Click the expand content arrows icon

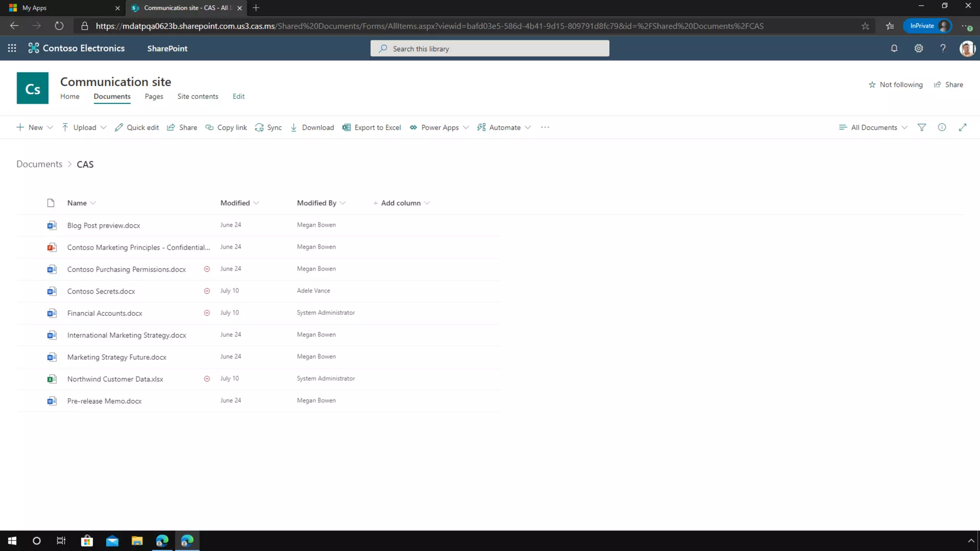[962, 127]
